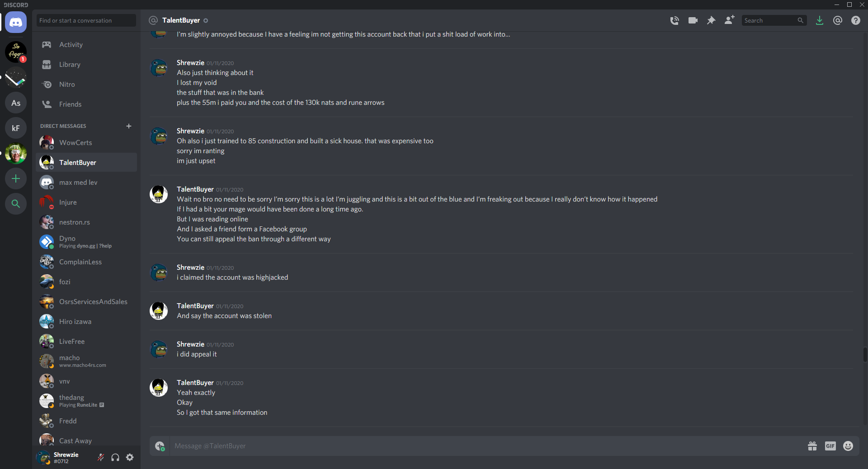This screenshot has width=868, height=469.
Task: Add a server
Action: tap(16, 178)
